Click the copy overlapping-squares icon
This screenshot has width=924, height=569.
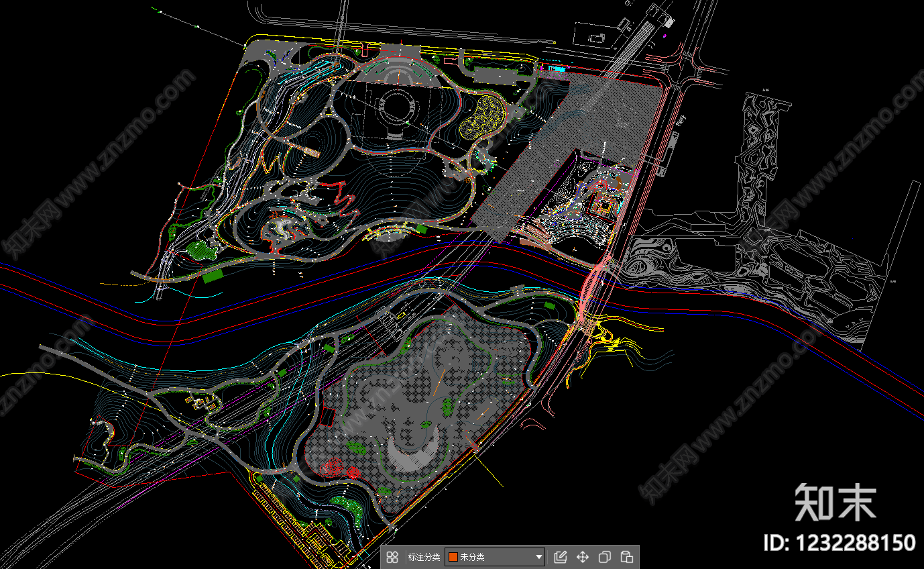click(x=605, y=557)
